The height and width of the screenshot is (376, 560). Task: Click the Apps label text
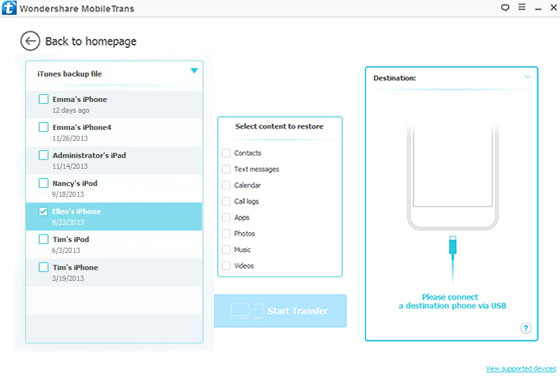[241, 217]
